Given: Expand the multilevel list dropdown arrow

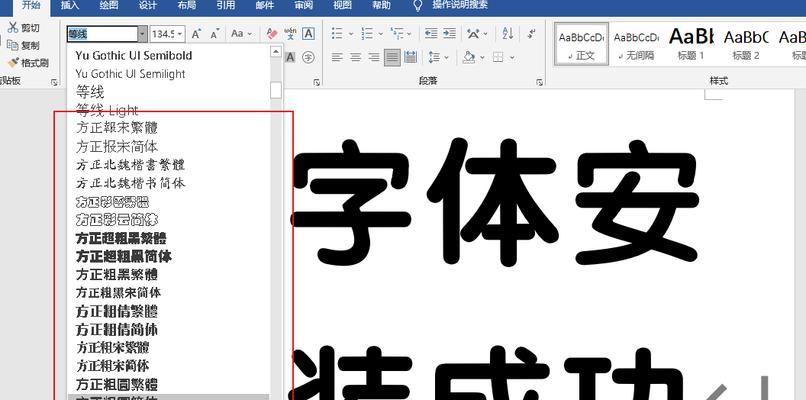Looking at the screenshot, I should pyautogui.click(x=410, y=34).
